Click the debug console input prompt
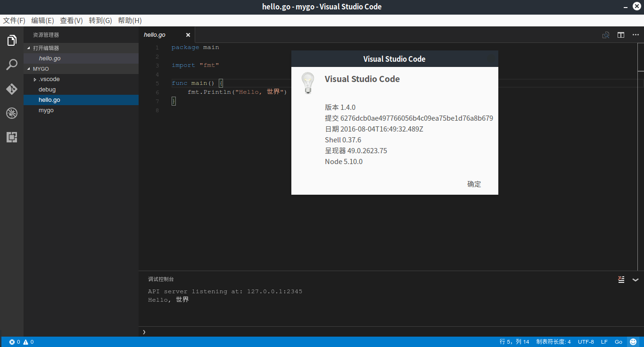This screenshot has width=644, height=347. [x=391, y=332]
